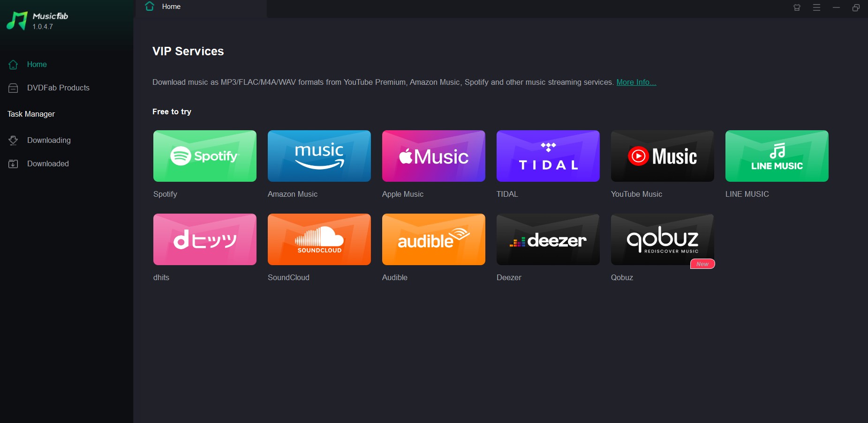Open the Qobuz service tile
This screenshot has width=868, height=423.
coord(663,239)
